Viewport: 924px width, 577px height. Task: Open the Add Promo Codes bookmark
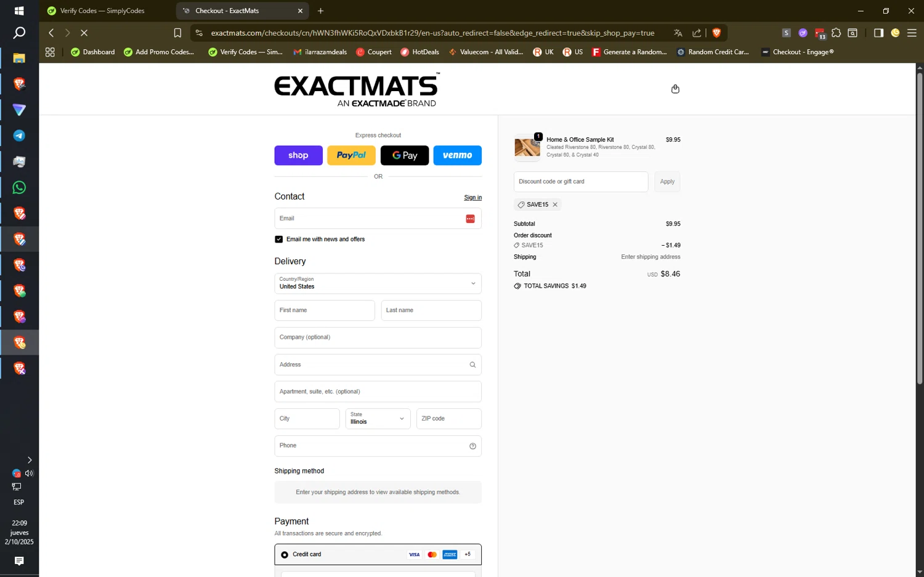click(159, 52)
